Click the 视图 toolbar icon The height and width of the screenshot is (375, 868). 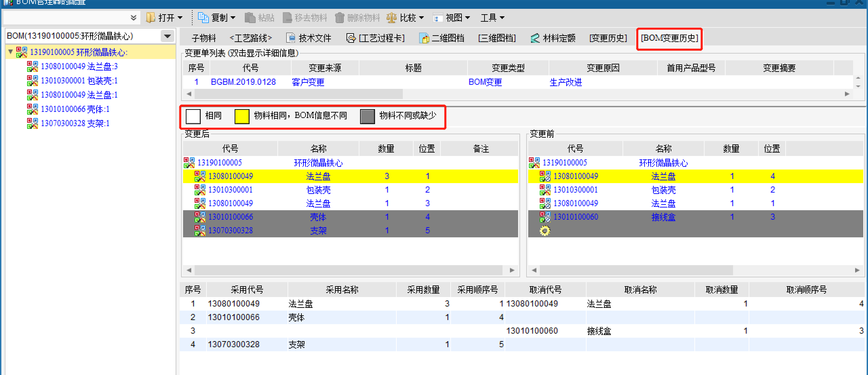(438, 18)
